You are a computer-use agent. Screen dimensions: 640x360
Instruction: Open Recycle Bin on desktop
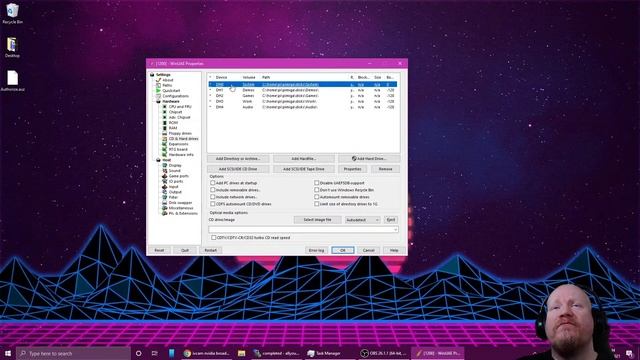(x=12, y=13)
